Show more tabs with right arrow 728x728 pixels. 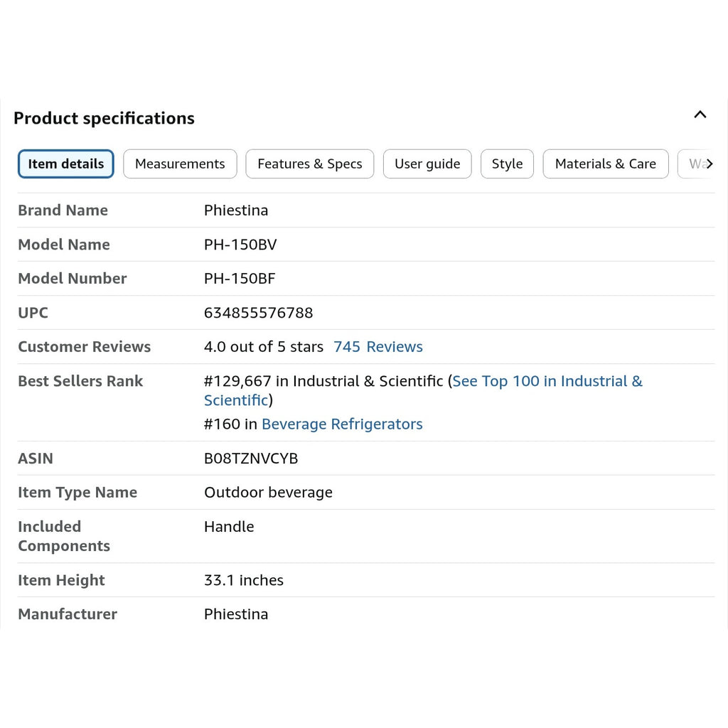coord(710,164)
